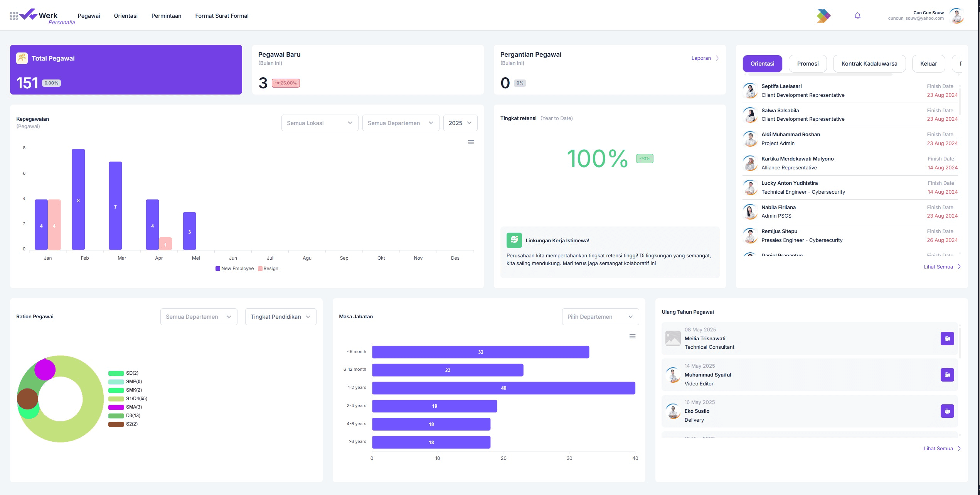
Task: Click Remijus Sitepu's avatar
Action: 750,236
